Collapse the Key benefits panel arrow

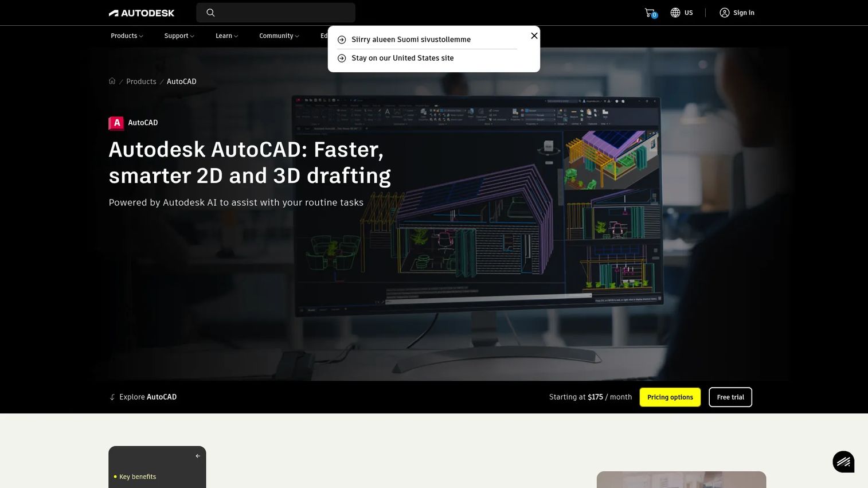(198, 456)
